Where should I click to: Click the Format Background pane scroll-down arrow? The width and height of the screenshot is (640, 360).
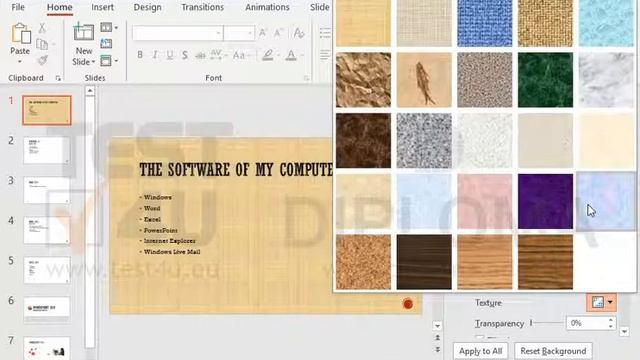(x=624, y=331)
